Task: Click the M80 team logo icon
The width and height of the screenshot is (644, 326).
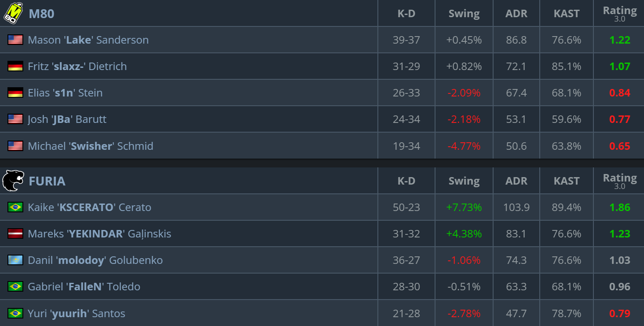Action: click(13, 12)
